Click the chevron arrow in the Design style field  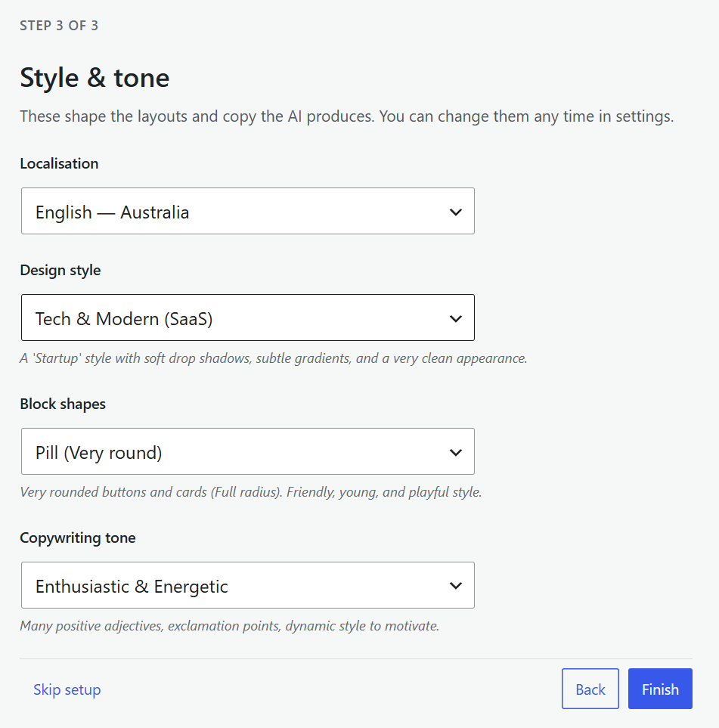pos(456,319)
